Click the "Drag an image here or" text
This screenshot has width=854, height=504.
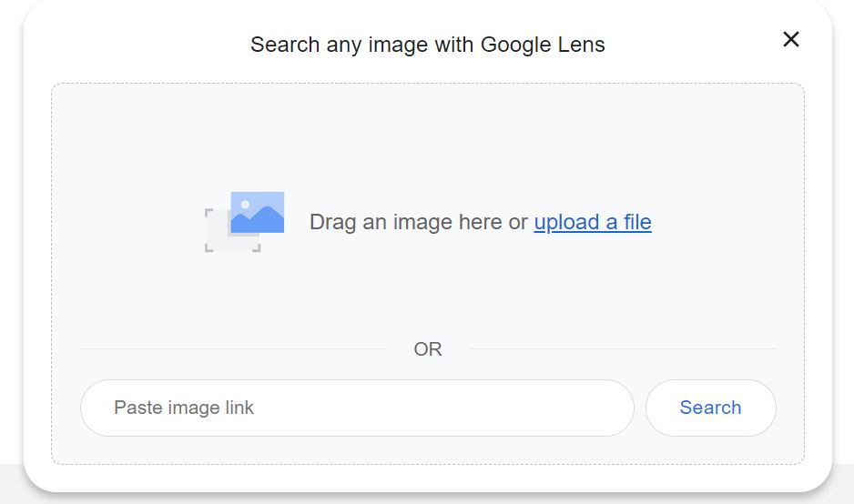[x=418, y=222]
